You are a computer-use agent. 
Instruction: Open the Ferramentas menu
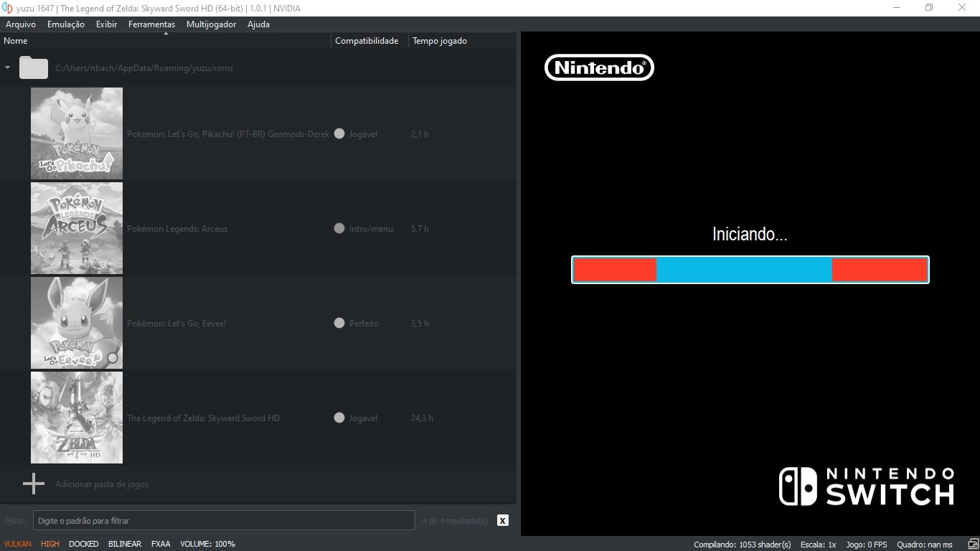(x=151, y=24)
